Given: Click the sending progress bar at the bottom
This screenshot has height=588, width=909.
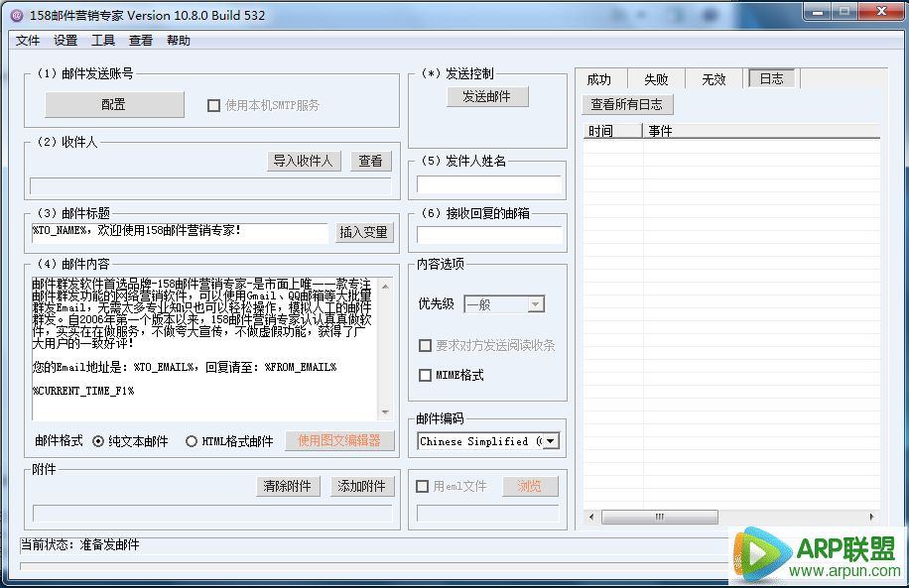Looking at the screenshot, I should pos(374,566).
